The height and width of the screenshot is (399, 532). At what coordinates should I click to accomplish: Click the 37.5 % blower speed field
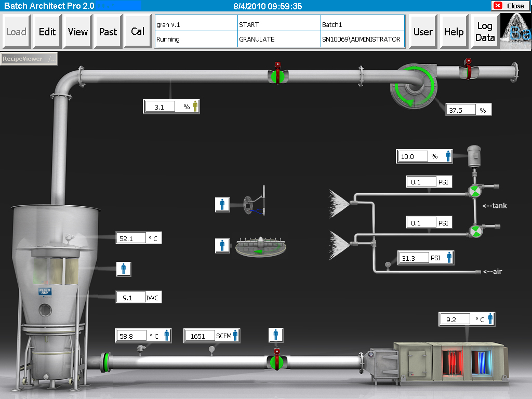pyautogui.click(x=460, y=110)
